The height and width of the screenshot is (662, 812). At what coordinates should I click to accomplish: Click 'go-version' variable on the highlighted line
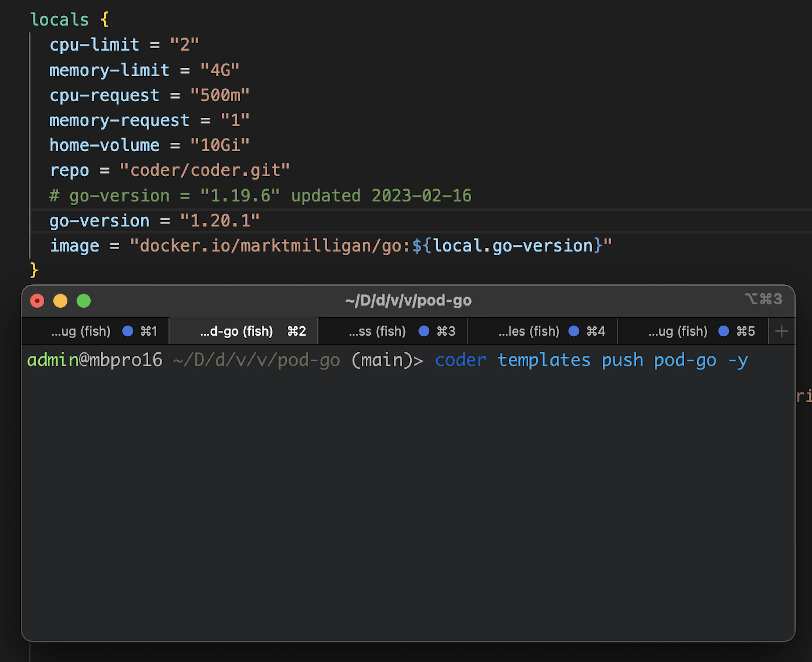[x=99, y=222]
